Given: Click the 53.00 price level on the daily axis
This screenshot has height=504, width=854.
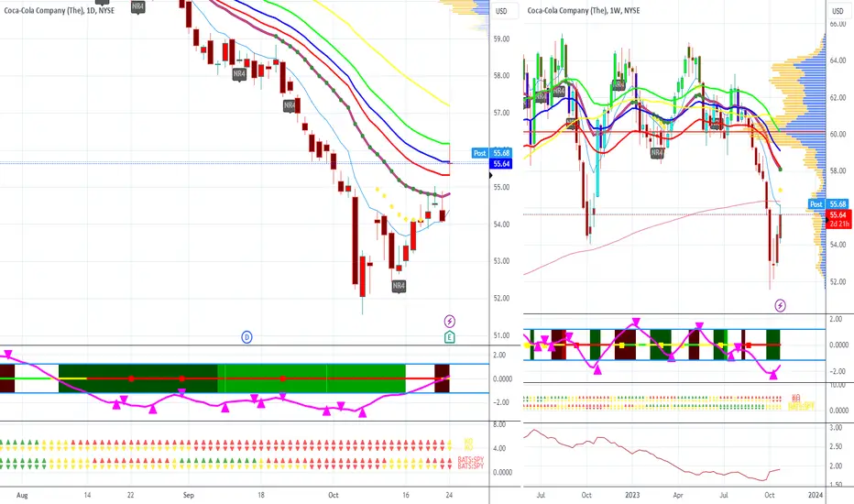Looking at the screenshot, I should 501,261.
